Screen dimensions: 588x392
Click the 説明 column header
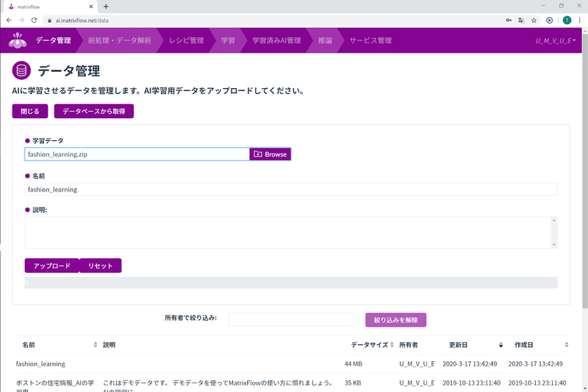(109, 345)
